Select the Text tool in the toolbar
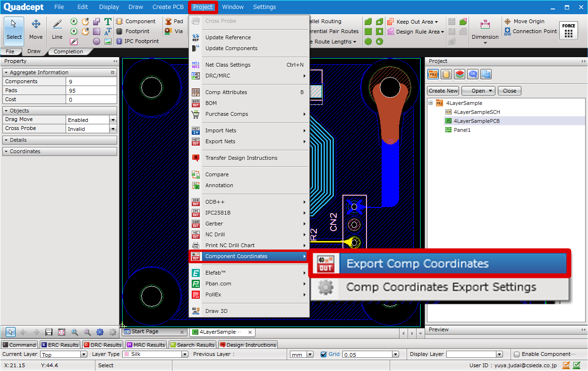588x371 pixels. coord(107,21)
